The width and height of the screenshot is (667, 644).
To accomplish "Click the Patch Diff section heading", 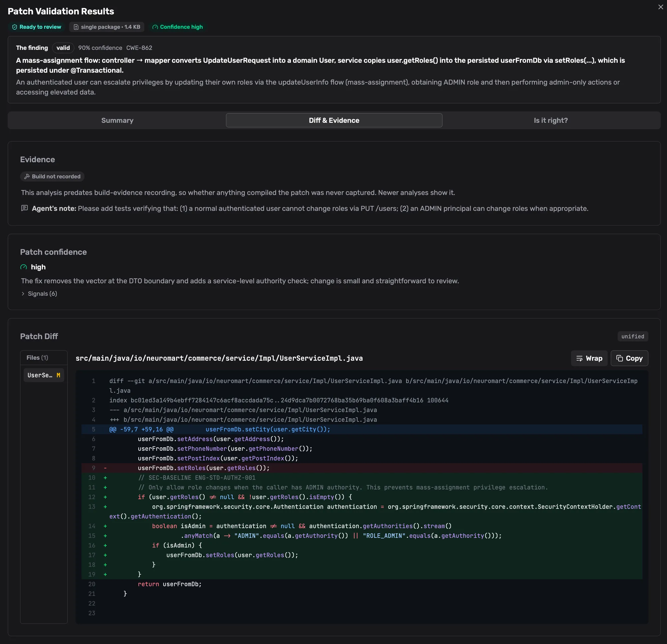I will pyautogui.click(x=39, y=336).
